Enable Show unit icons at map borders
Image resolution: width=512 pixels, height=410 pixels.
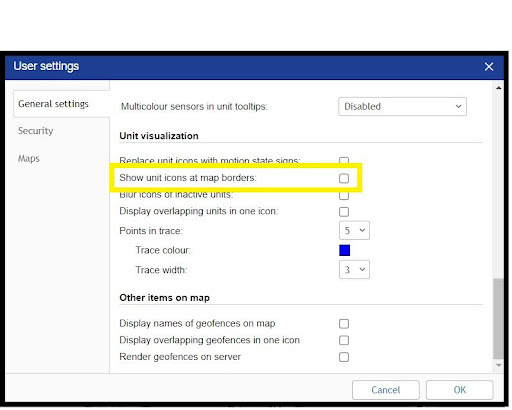pos(344,178)
